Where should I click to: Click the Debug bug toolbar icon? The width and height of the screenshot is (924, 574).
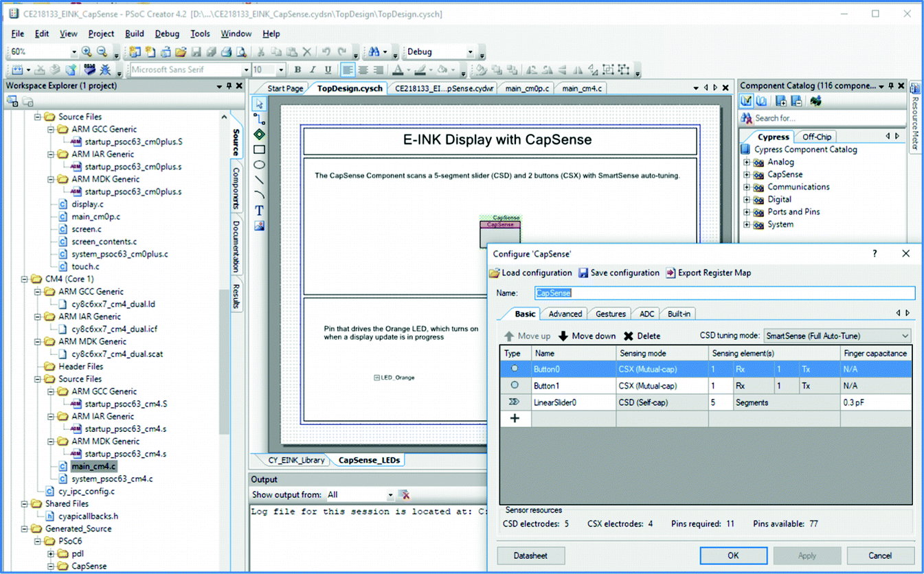tap(105, 70)
